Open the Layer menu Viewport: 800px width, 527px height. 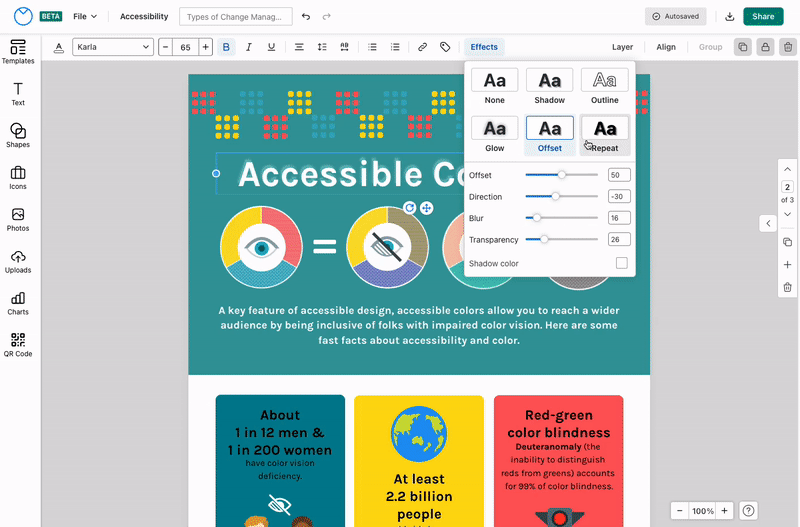[622, 47]
